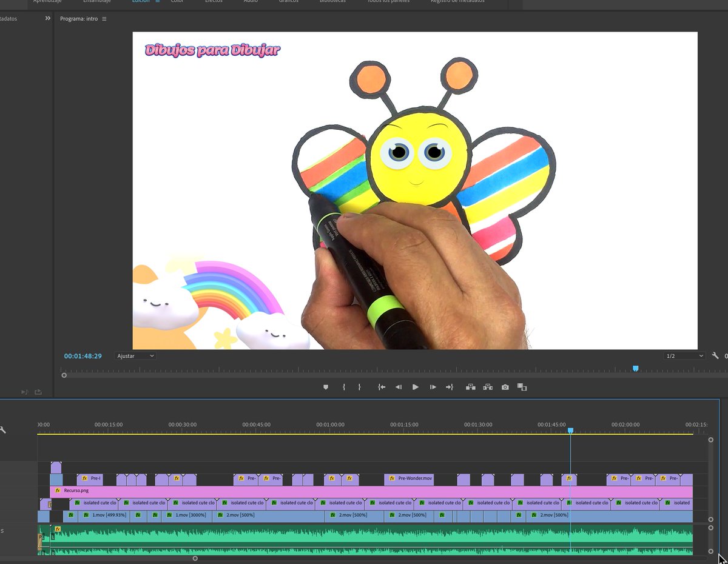Open timeline display settings wrench
The height and width of the screenshot is (564, 728).
[x=2, y=430]
